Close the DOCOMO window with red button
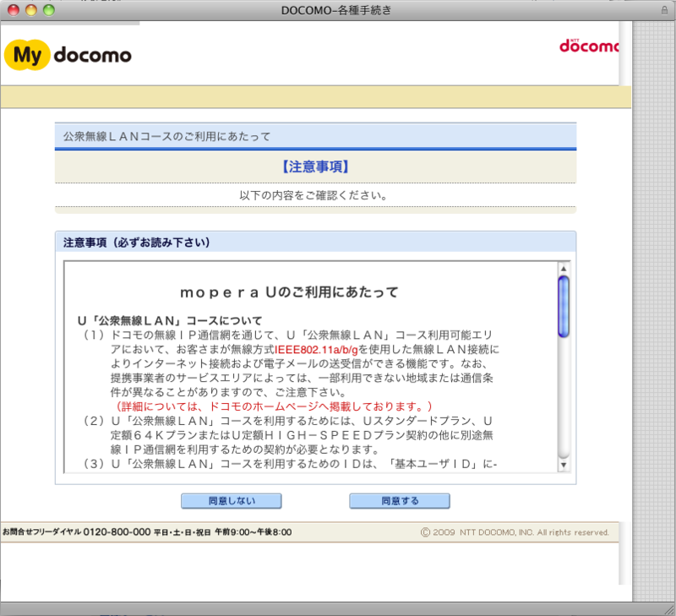The image size is (676, 616). [x=14, y=10]
